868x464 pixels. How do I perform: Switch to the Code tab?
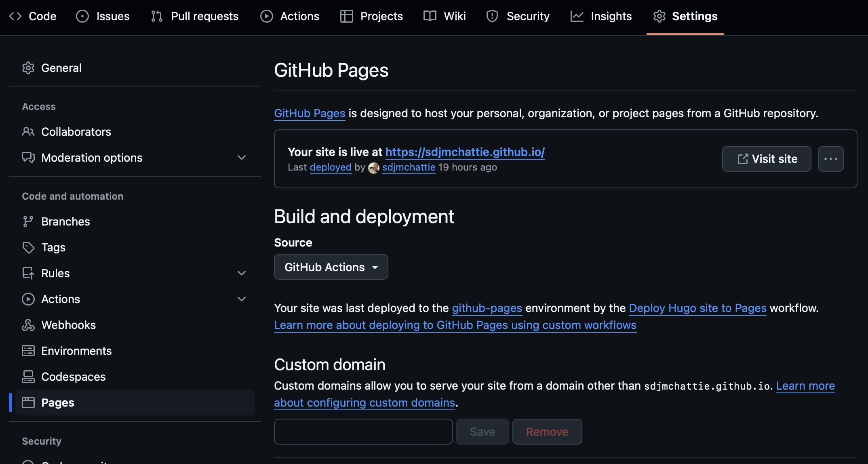point(33,16)
